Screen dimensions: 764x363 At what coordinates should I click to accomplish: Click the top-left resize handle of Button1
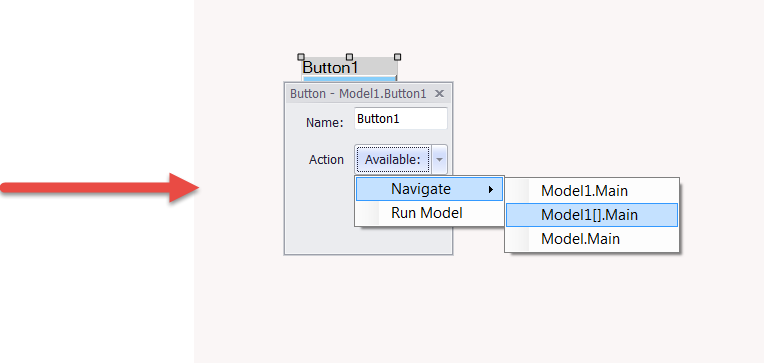point(301,57)
